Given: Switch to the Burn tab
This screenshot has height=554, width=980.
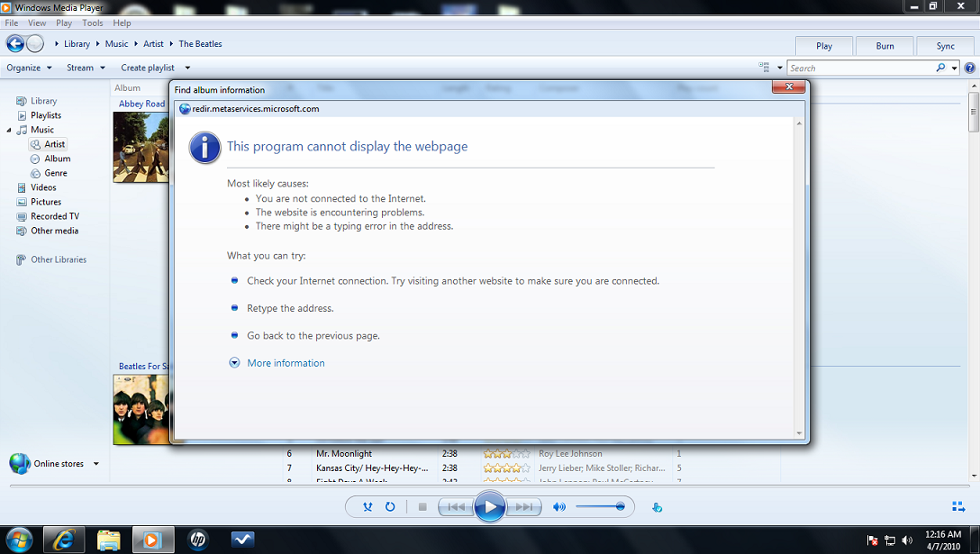Looking at the screenshot, I should (885, 46).
